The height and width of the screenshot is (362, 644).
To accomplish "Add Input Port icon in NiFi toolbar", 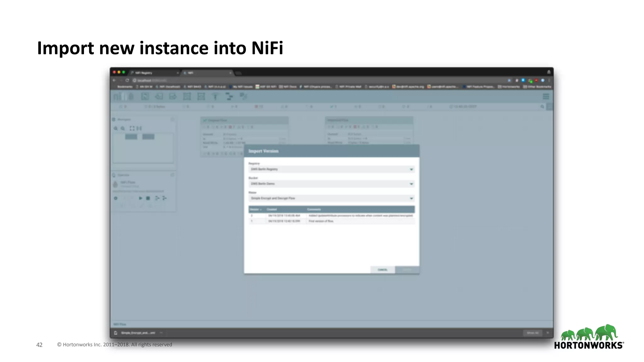I will 159,96.
